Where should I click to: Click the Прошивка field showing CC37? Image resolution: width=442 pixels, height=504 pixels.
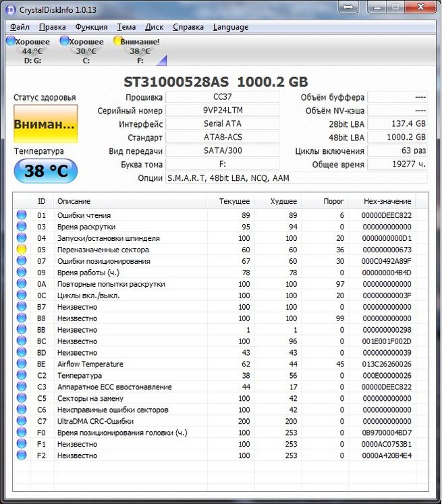click(x=223, y=97)
